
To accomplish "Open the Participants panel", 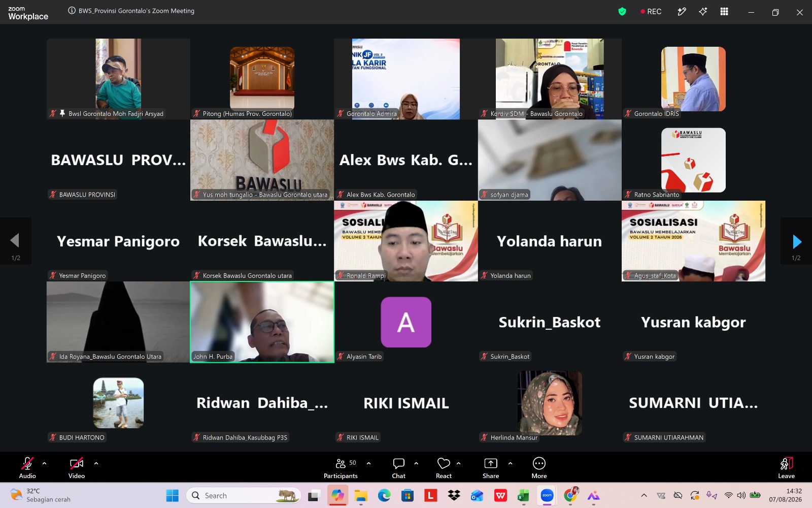I will pos(341,467).
